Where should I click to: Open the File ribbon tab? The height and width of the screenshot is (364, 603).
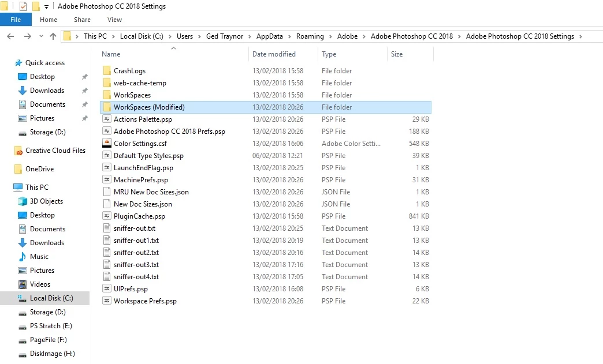16,20
